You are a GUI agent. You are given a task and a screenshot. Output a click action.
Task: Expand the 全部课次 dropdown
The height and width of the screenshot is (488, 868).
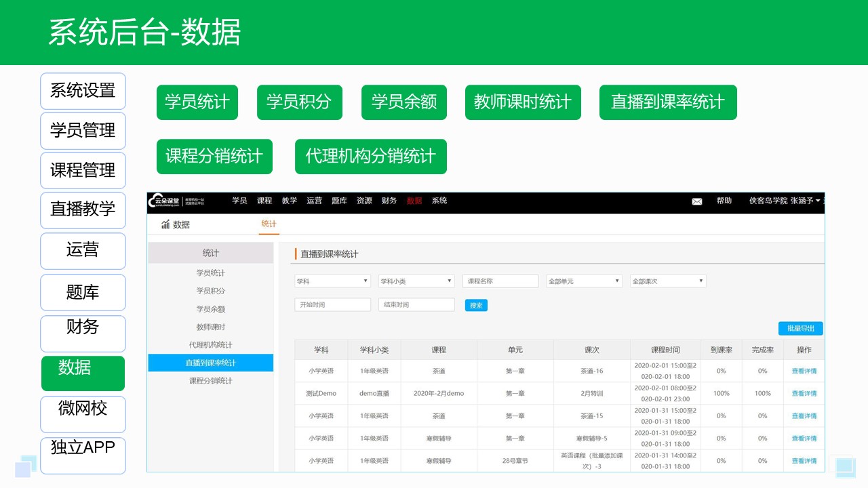point(668,281)
